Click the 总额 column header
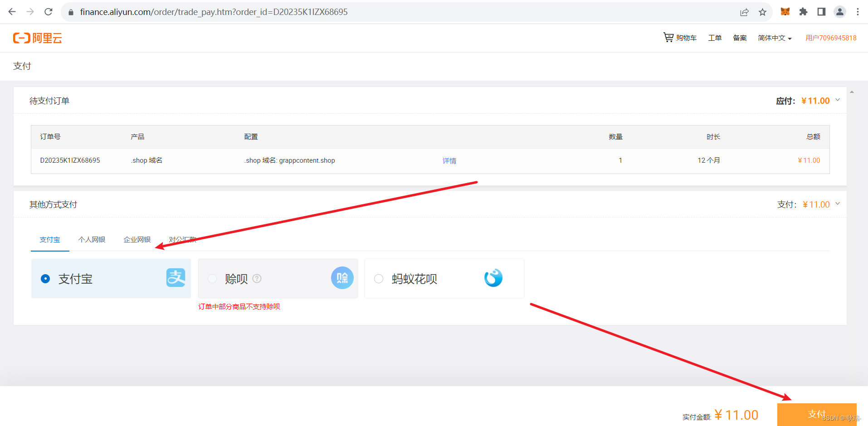Viewport: 868px width, 426px height. 813,136
